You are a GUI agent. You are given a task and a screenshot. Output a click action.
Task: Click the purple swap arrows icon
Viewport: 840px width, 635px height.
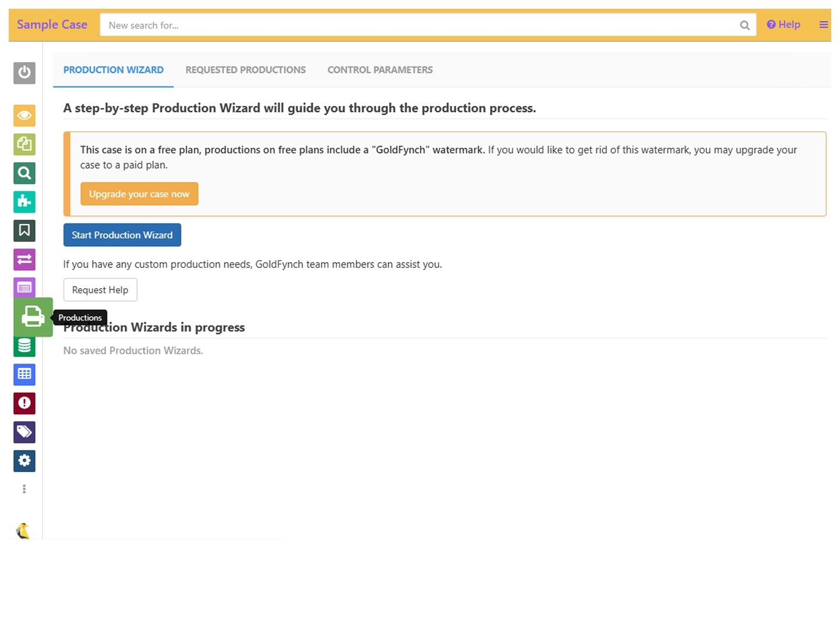click(24, 260)
